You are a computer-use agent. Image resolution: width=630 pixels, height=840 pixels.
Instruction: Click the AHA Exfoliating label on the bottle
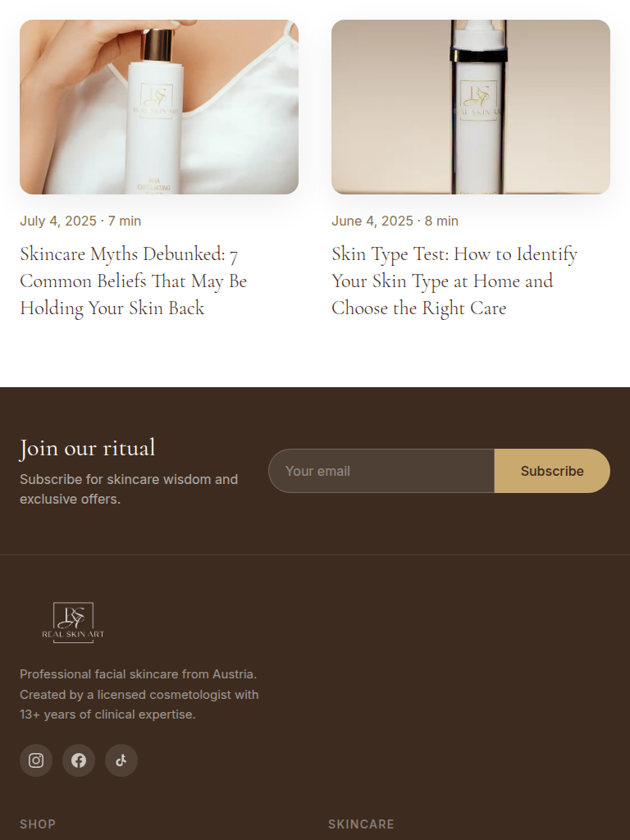coord(153,186)
